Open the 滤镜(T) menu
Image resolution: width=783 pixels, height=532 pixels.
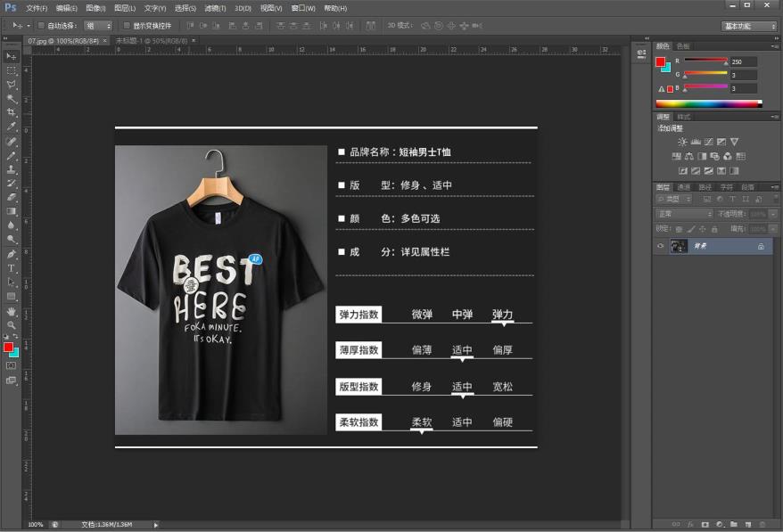pyautogui.click(x=215, y=9)
